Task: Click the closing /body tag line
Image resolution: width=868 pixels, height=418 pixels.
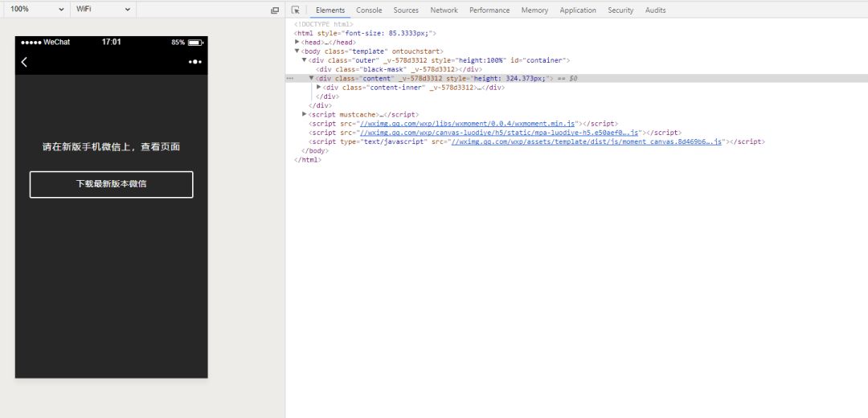Action: 314,150
